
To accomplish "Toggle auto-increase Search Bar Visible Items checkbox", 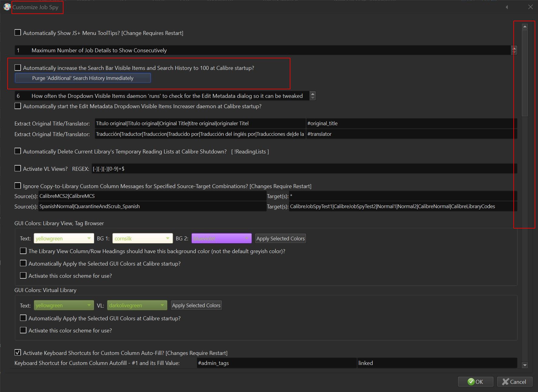I will point(18,67).
